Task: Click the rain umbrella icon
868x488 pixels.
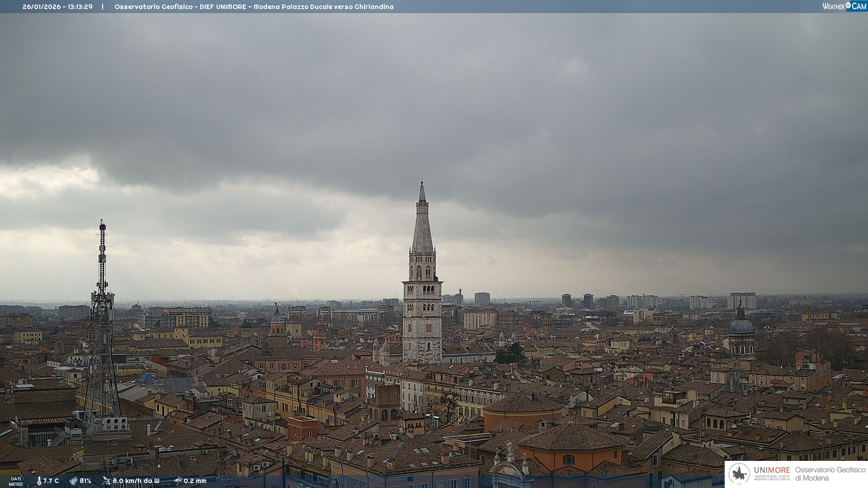Action: point(178,481)
